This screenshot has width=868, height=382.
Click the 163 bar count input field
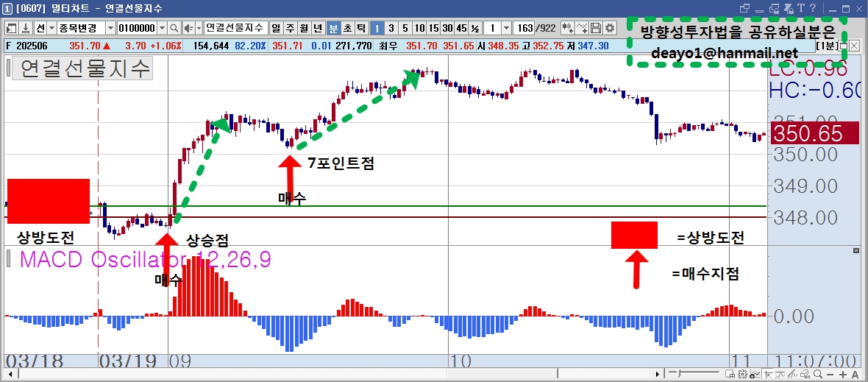coord(523,28)
